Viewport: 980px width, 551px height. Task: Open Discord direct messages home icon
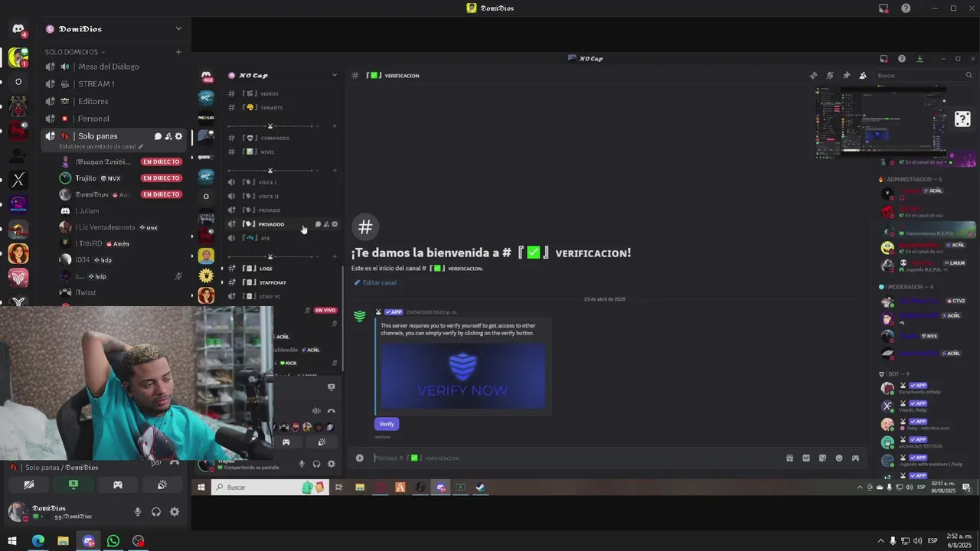18,29
